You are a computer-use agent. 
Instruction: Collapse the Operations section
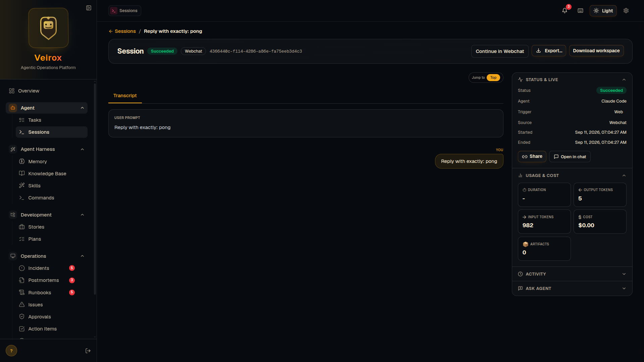click(x=82, y=256)
